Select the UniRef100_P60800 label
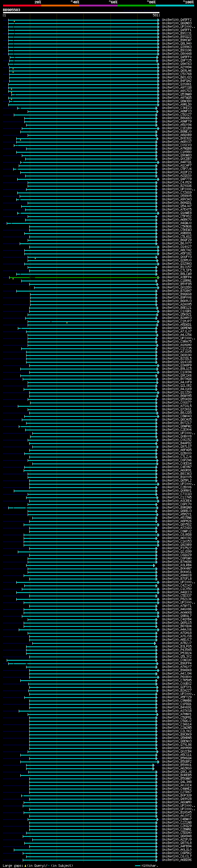 pyautogui.click(x=177, y=676)
